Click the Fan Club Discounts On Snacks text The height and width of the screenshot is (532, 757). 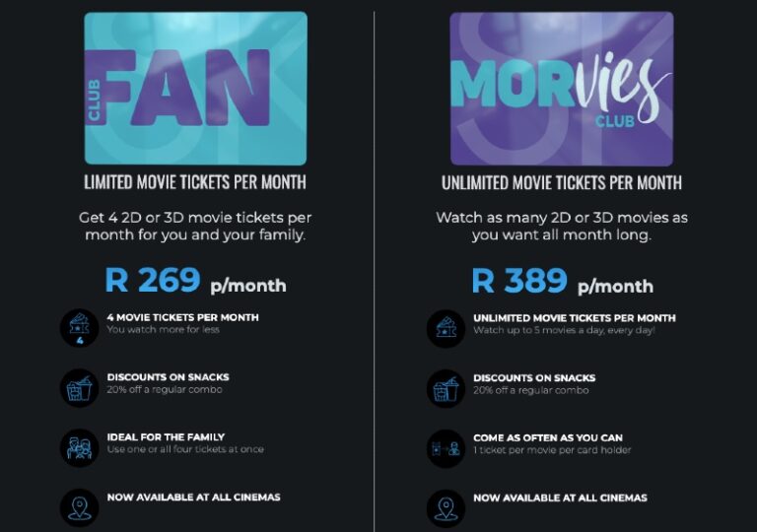tap(168, 377)
